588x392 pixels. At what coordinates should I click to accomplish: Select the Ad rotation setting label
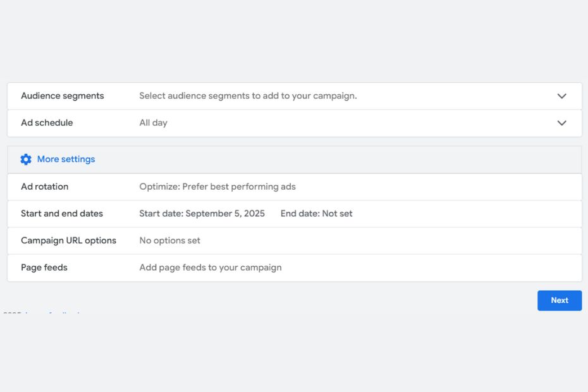click(x=44, y=187)
